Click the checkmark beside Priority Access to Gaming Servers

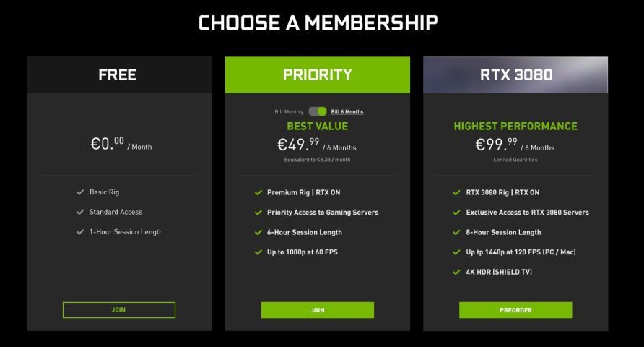[258, 213]
